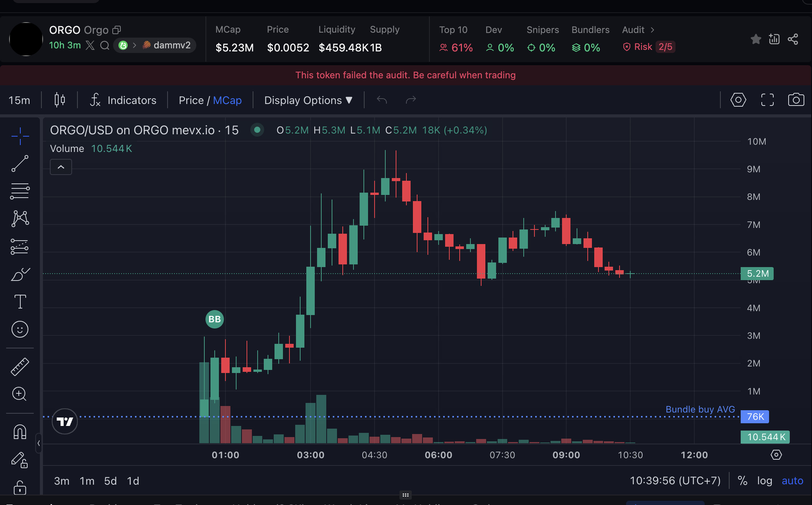The width and height of the screenshot is (812, 505).
Task: Open the chart stats icon beside star
Action: (x=774, y=39)
